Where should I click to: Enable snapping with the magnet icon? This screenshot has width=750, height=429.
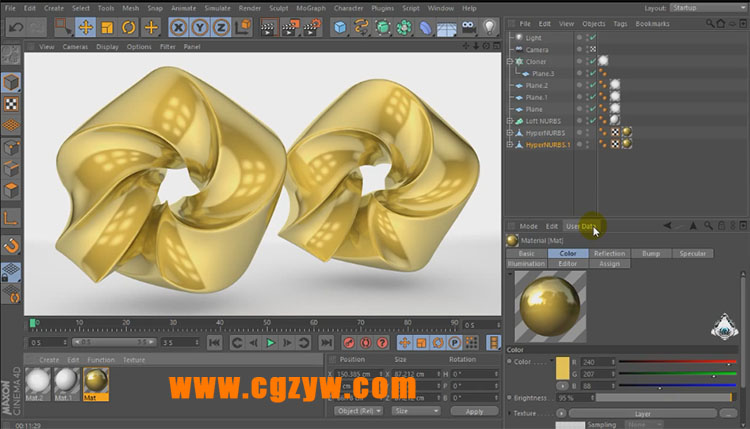(11, 246)
